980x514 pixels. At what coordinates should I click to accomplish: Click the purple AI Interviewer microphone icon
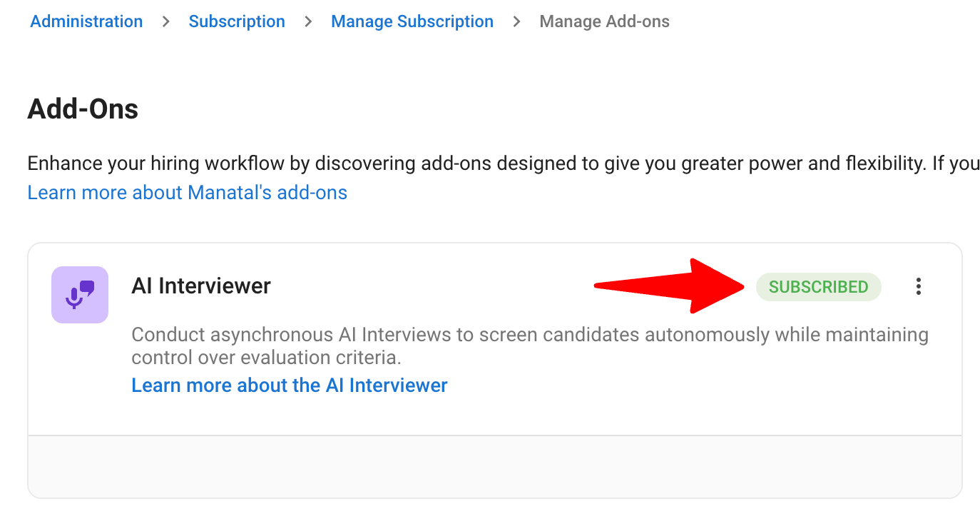[80, 294]
